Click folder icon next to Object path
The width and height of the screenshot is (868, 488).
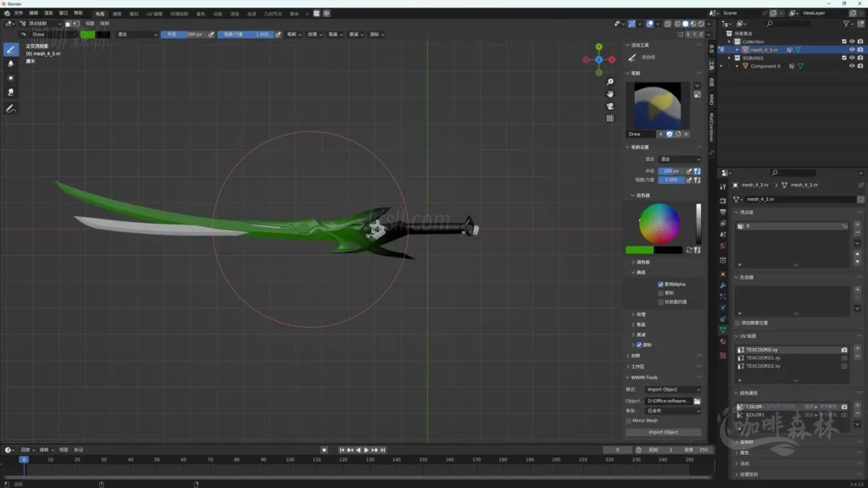[x=697, y=401]
